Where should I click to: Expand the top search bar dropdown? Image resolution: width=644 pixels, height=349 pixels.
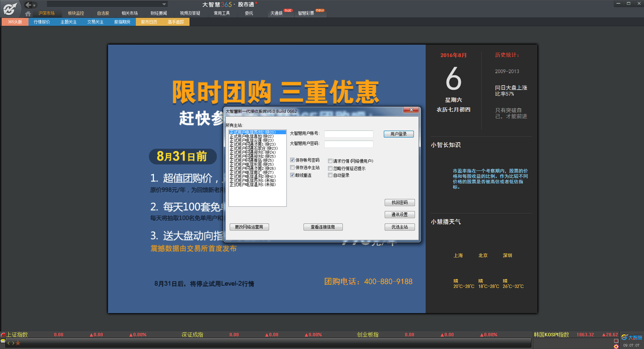click(164, 4)
